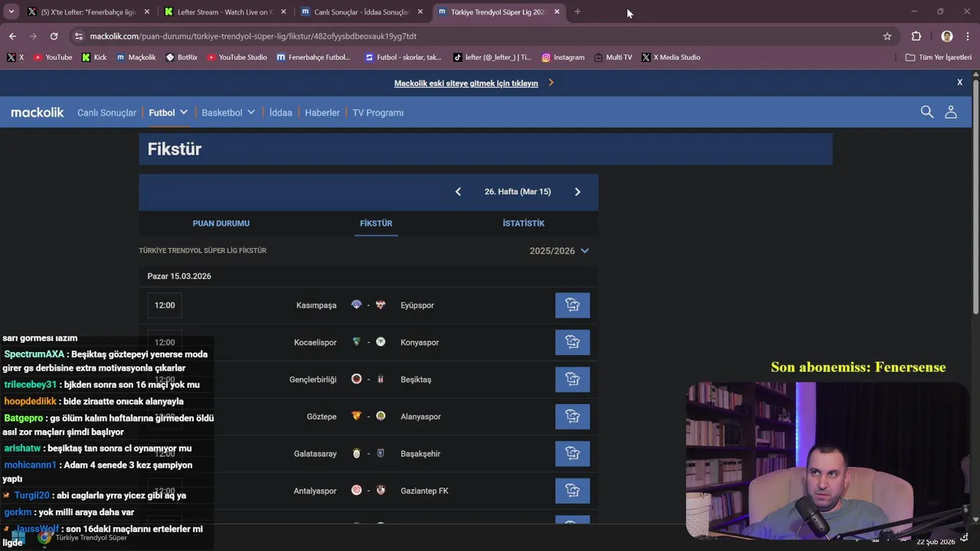
Task: Open the 2025/2026 season dropdown
Action: click(559, 251)
